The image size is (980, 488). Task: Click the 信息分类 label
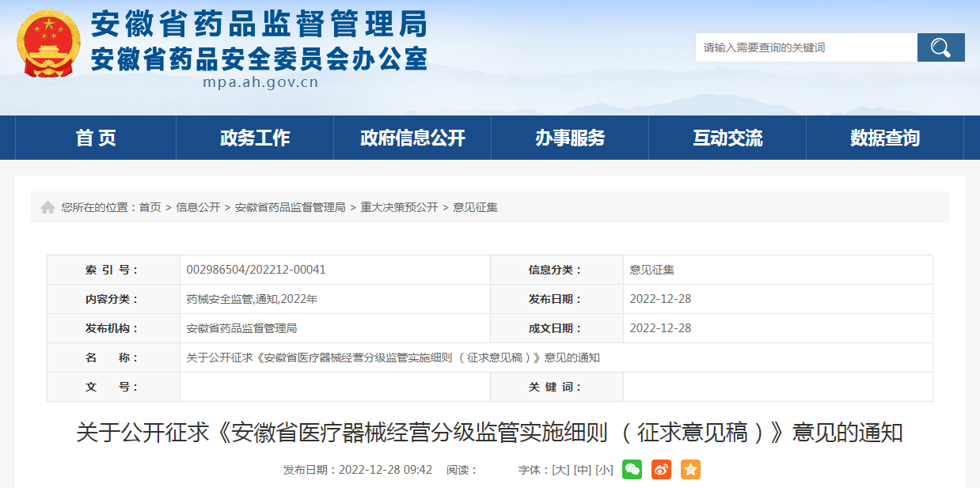point(556,270)
